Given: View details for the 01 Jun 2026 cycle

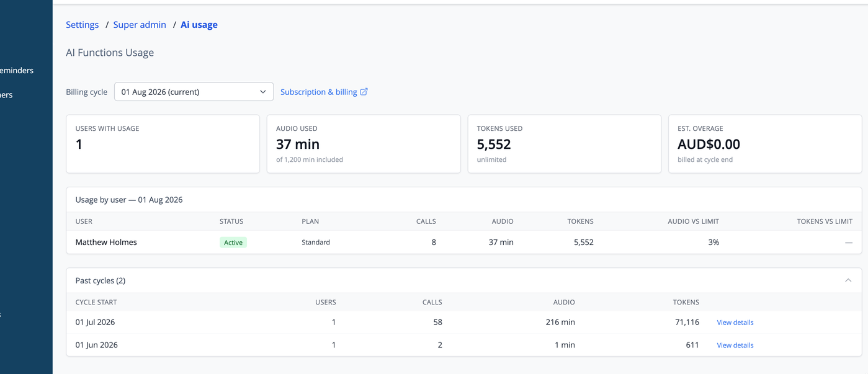Looking at the screenshot, I should coord(735,345).
